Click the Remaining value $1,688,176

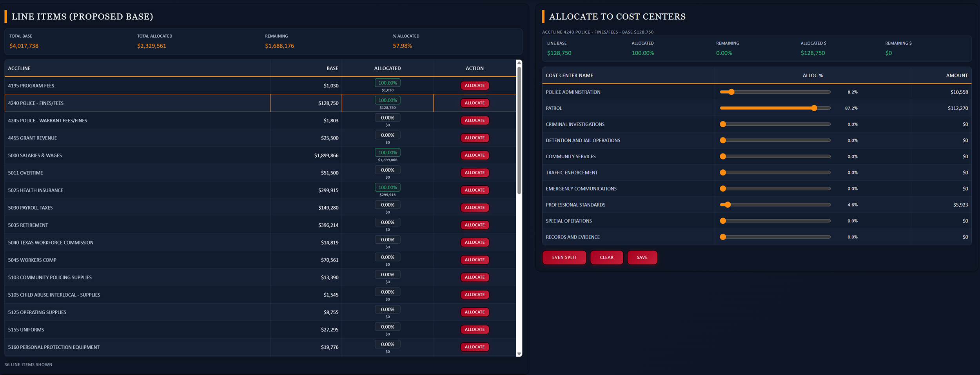pos(279,46)
